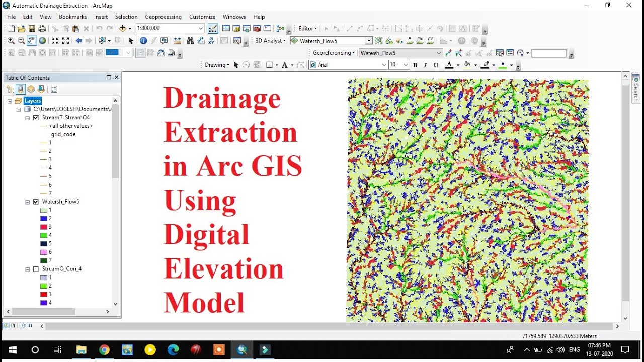Open Google Chrome from the taskbar
Image resolution: width=644 pixels, height=362 pixels.
pyautogui.click(x=104, y=350)
